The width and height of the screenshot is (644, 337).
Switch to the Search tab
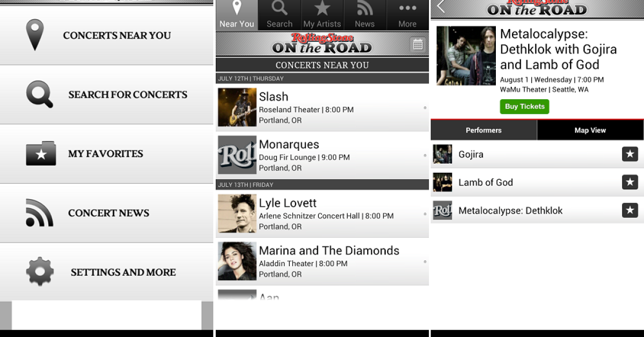[x=280, y=15]
